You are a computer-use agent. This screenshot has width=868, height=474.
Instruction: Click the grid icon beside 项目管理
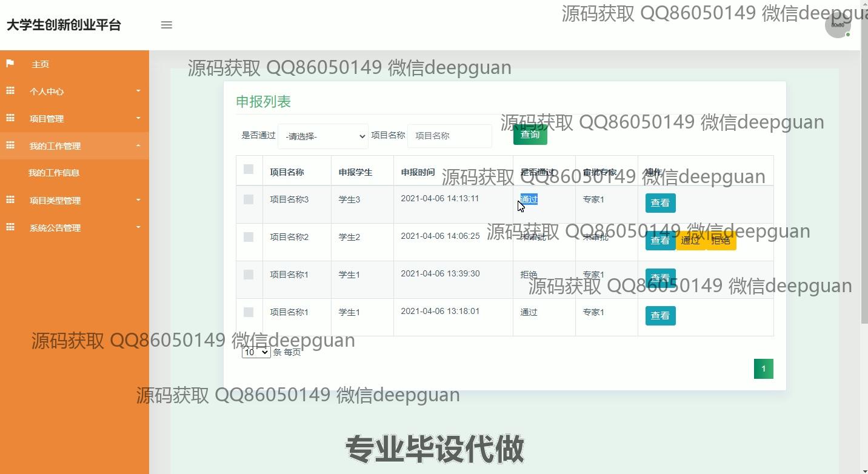pos(10,118)
